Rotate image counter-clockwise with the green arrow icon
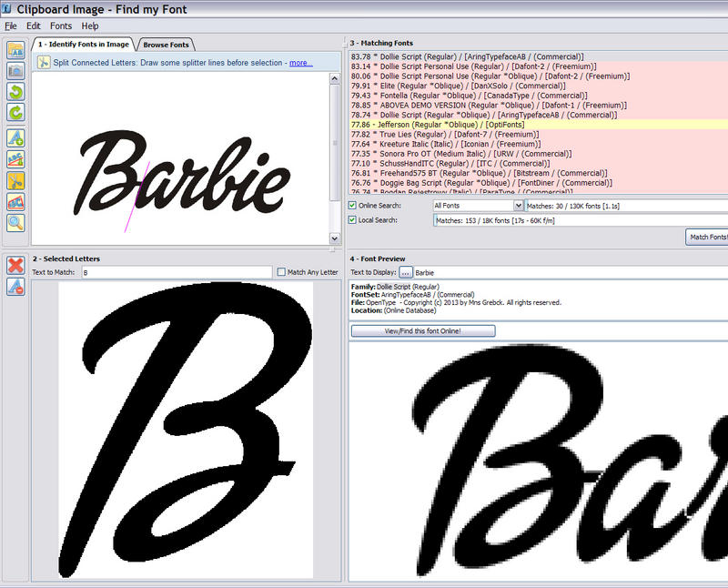This screenshot has height=588, width=728. click(15, 92)
